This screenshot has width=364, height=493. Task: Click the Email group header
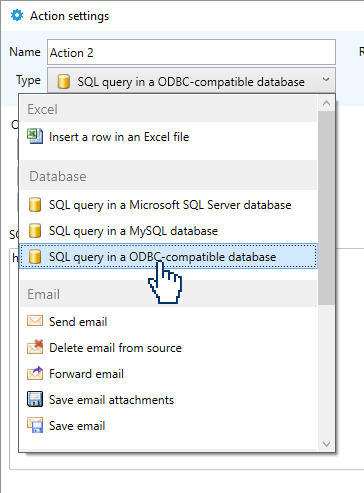[x=168, y=294]
